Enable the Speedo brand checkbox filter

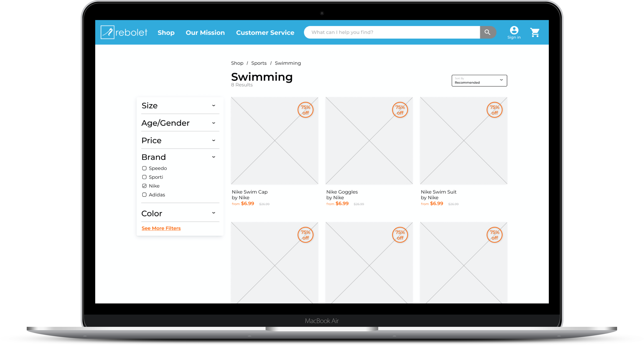[144, 168]
